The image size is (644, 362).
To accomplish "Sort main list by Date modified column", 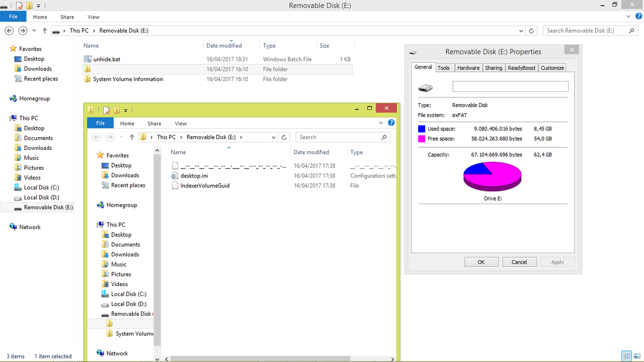I will [x=224, y=45].
